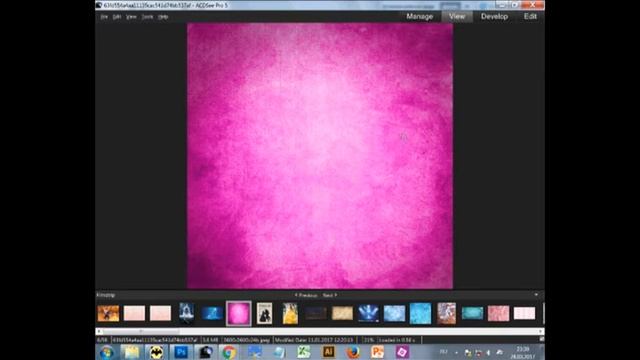Open the Help menu
Viewport: 640px width, 360px height.
click(163, 17)
